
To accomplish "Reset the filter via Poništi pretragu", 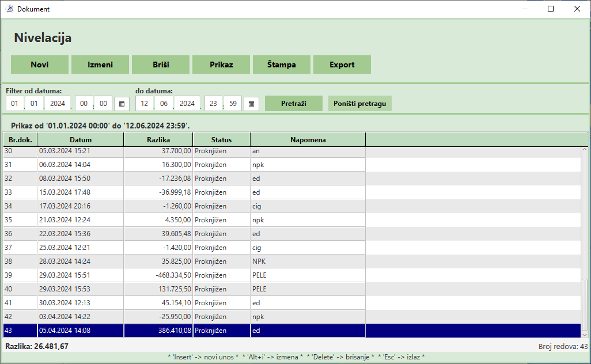I will click(360, 104).
